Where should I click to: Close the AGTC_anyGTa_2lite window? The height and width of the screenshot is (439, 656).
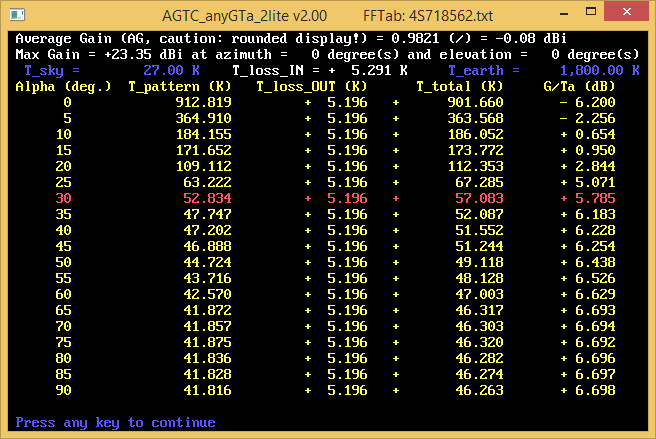coord(627,11)
